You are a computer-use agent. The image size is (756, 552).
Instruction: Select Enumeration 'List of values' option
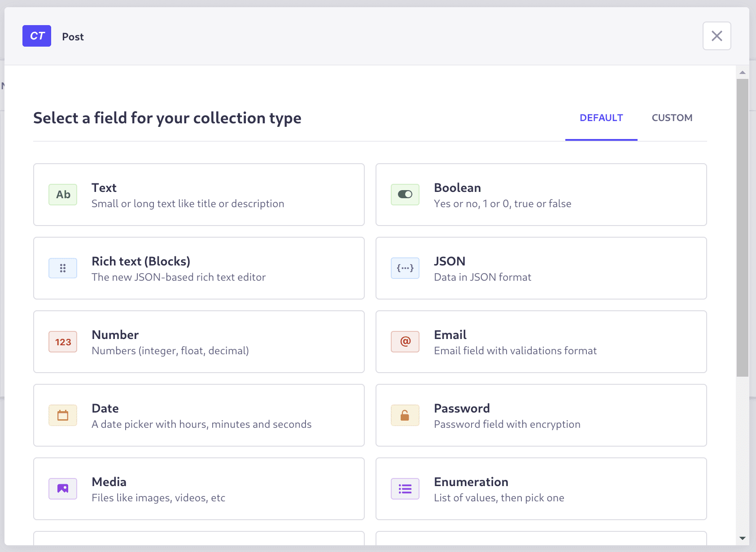point(499,498)
